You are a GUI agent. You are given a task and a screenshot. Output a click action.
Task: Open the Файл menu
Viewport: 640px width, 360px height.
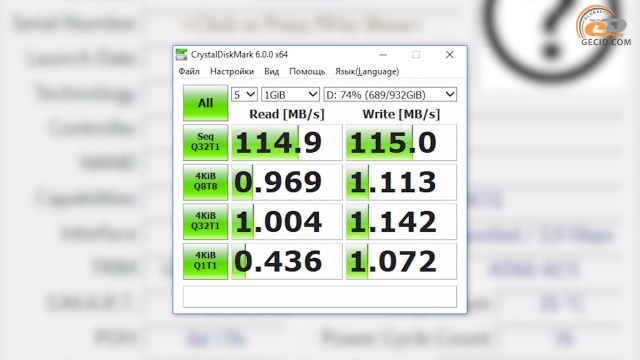point(189,71)
